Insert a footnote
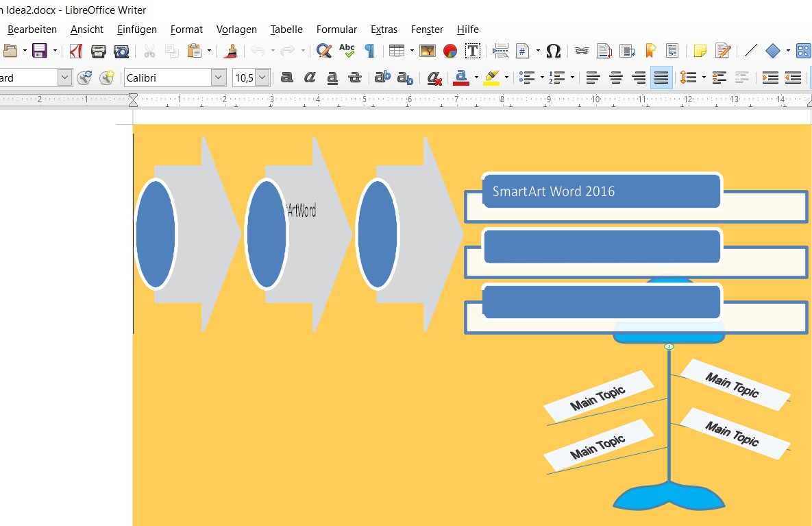812x526 pixels. [604, 51]
